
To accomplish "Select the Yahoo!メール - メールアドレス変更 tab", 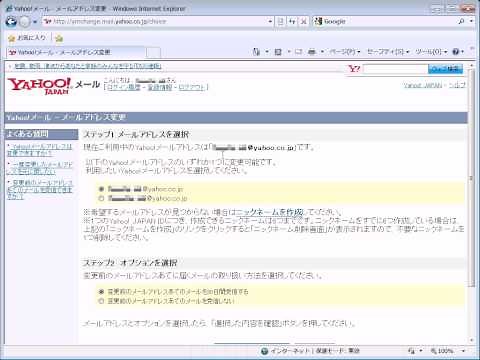I will 76,52.
